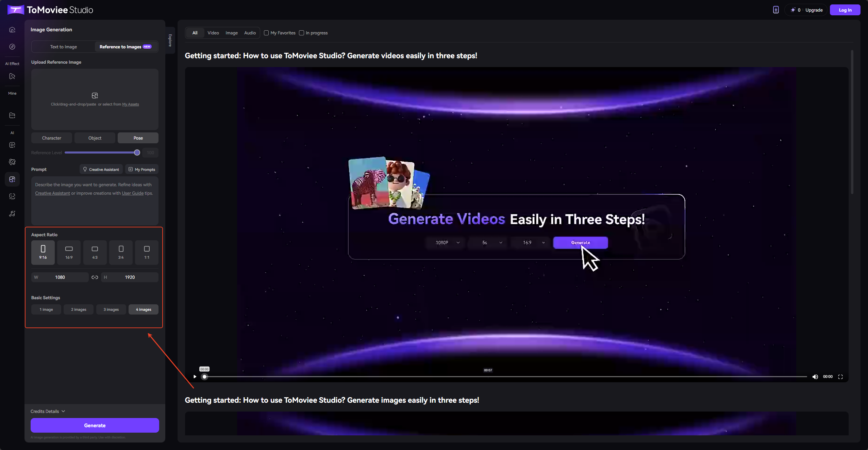
Task: Select the Character reference type
Action: [52, 138]
